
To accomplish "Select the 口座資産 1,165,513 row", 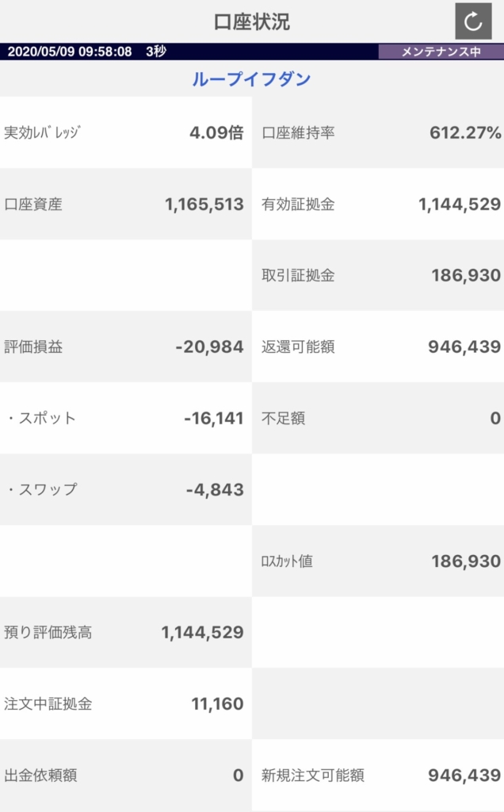I will [x=126, y=204].
